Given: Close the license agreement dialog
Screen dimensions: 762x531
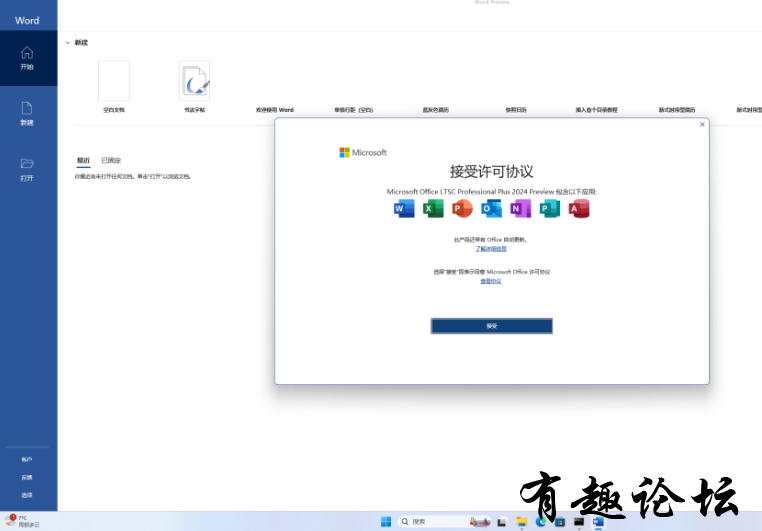Looking at the screenshot, I should coord(702,125).
